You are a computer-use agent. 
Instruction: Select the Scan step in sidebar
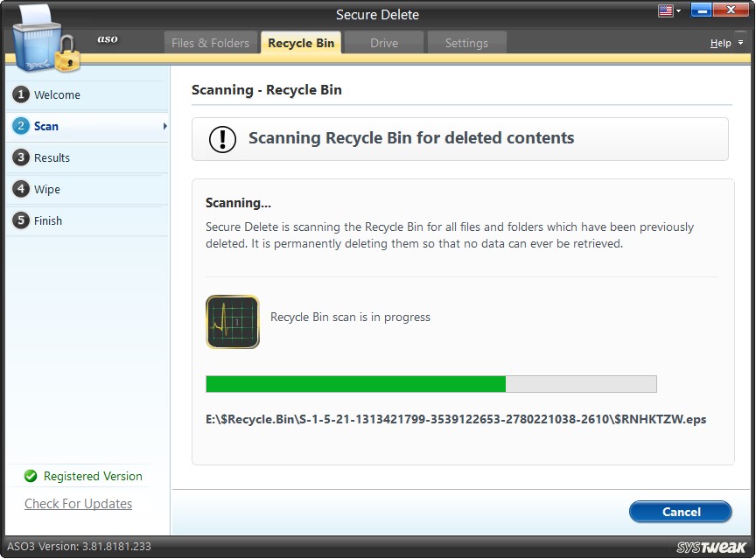click(46, 126)
